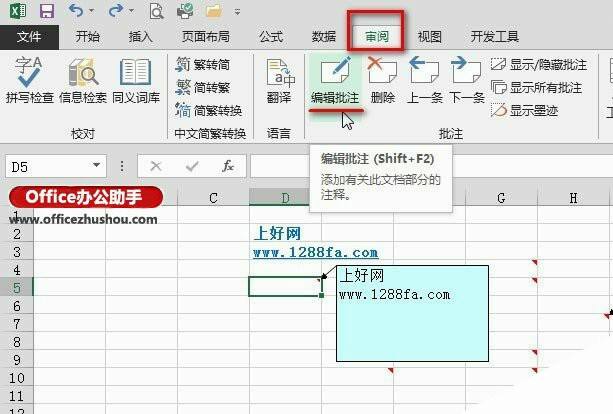Select row 2 header

click(16, 234)
